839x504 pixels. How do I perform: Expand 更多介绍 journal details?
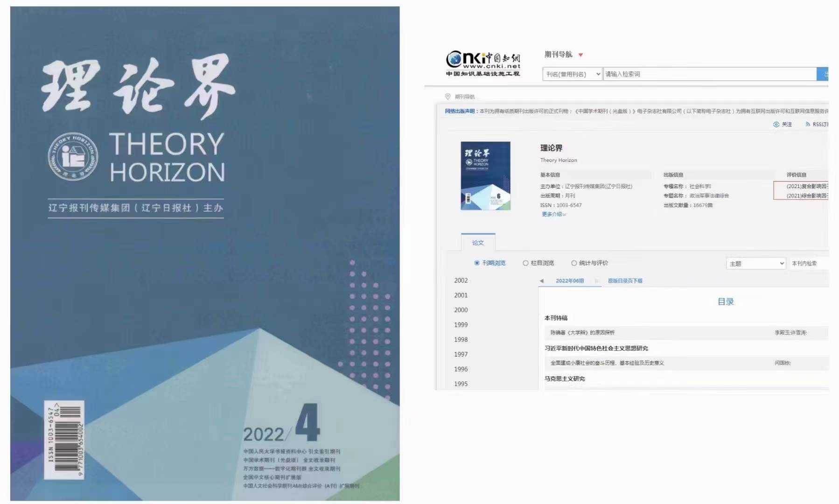tap(553, 214)
